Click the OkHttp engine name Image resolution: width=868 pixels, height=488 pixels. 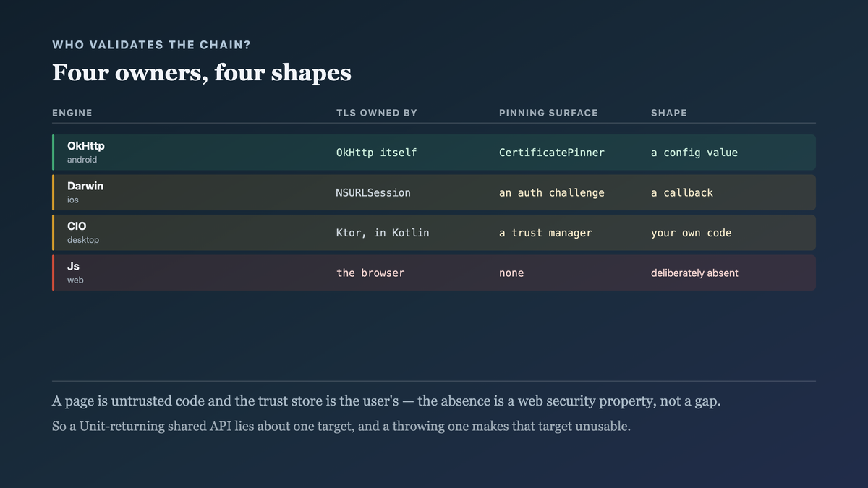(86, 146)
